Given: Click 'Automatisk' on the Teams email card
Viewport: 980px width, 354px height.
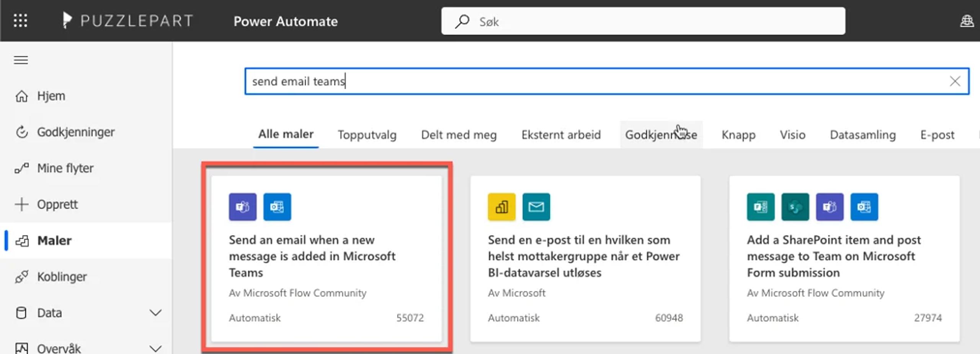Looking at the screenshot, I should (255, 318).
